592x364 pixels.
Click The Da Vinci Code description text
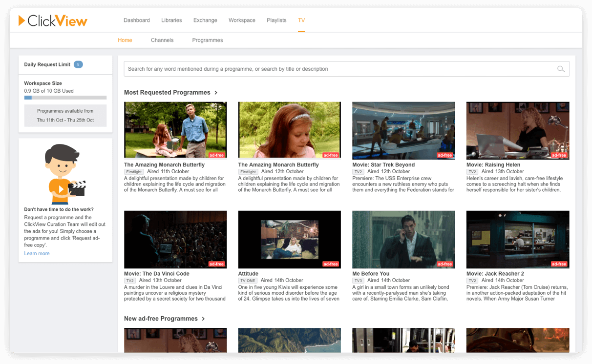tap(175, 293)
